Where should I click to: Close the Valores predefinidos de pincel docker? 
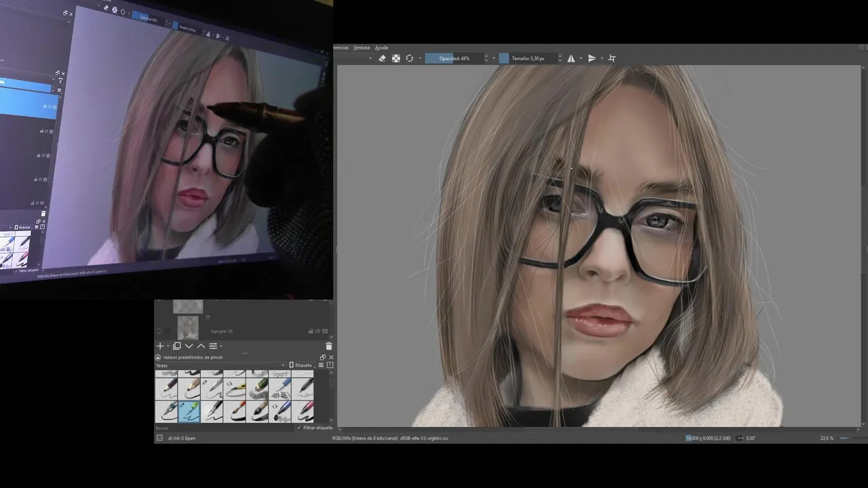click(x=331, y=357)
